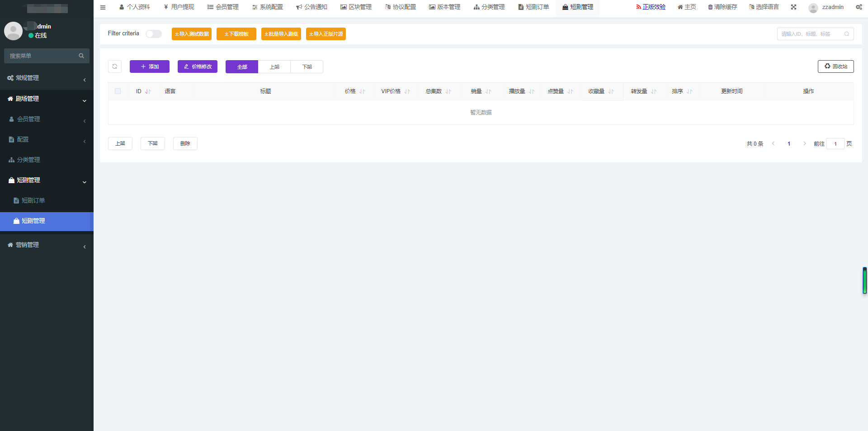Sort by VIP价格 column arrows
868x431 pixels.
pos(407,91)
